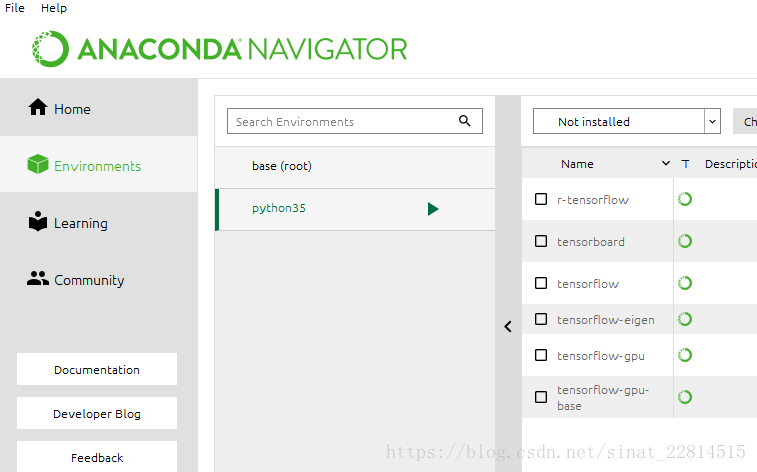Click the Developer Blog button

(97, 413)
